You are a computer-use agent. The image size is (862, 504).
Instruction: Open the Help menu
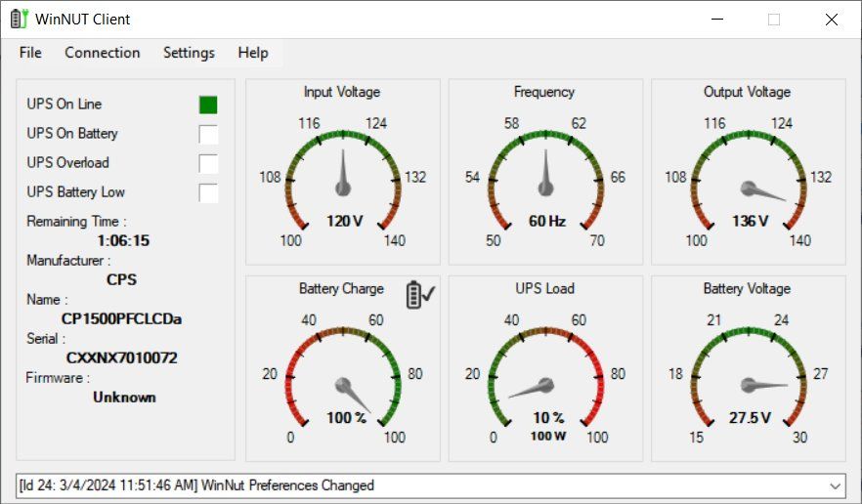pos(253,53)
